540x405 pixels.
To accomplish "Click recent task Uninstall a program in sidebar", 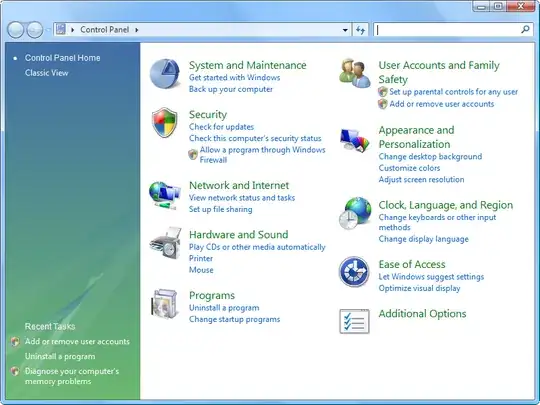I will point(60,356).
